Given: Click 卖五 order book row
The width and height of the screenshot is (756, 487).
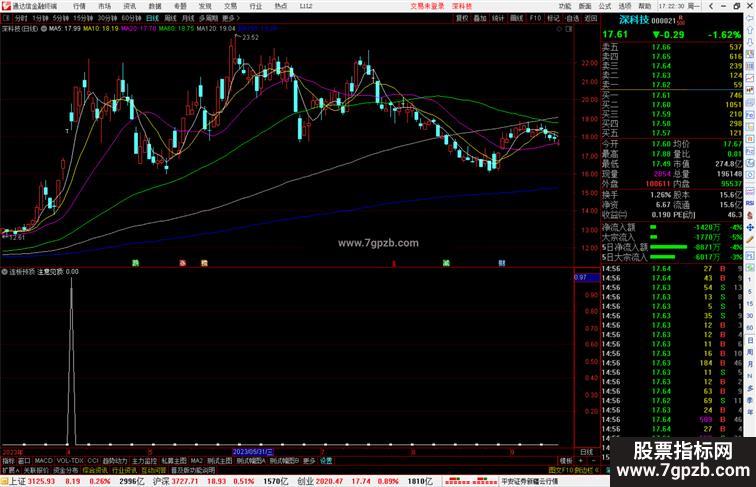Looking at the screenshot, I should coord(672,47).
